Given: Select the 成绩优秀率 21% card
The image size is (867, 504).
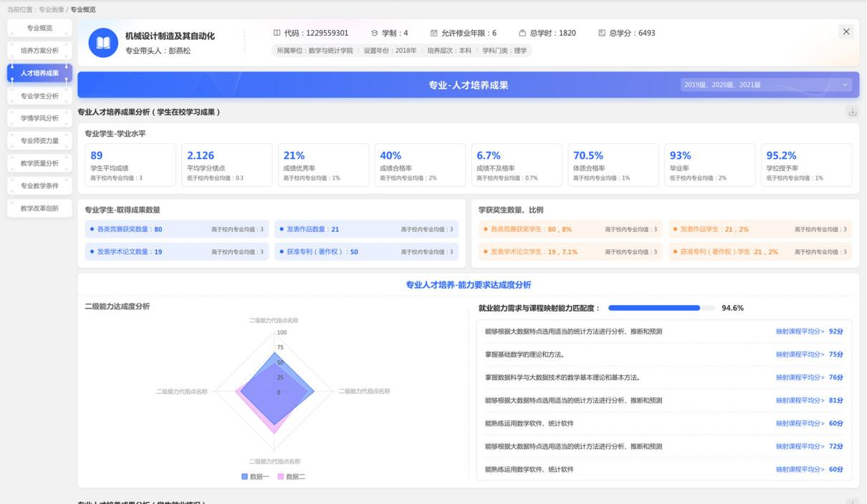Looking at the screenshot, I should tap(324, 165).
